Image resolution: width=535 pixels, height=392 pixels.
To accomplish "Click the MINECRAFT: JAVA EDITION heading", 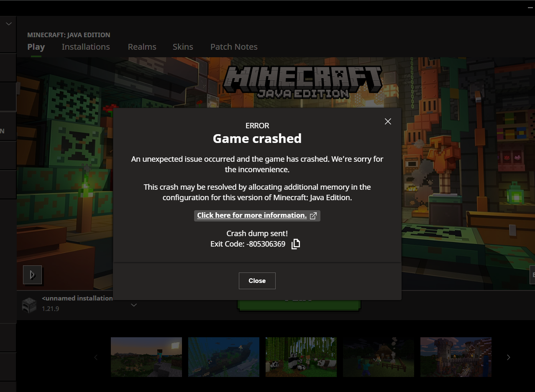I will point(69,35).
